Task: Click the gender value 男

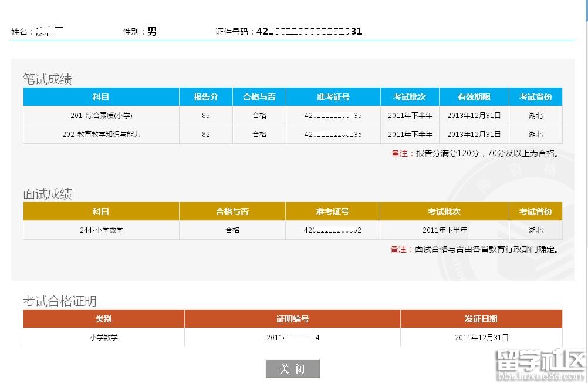Action: coord(152,32)
